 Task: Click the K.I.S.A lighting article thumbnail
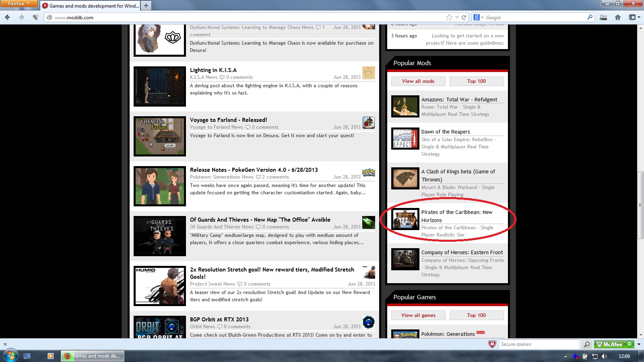pos(160,86)
